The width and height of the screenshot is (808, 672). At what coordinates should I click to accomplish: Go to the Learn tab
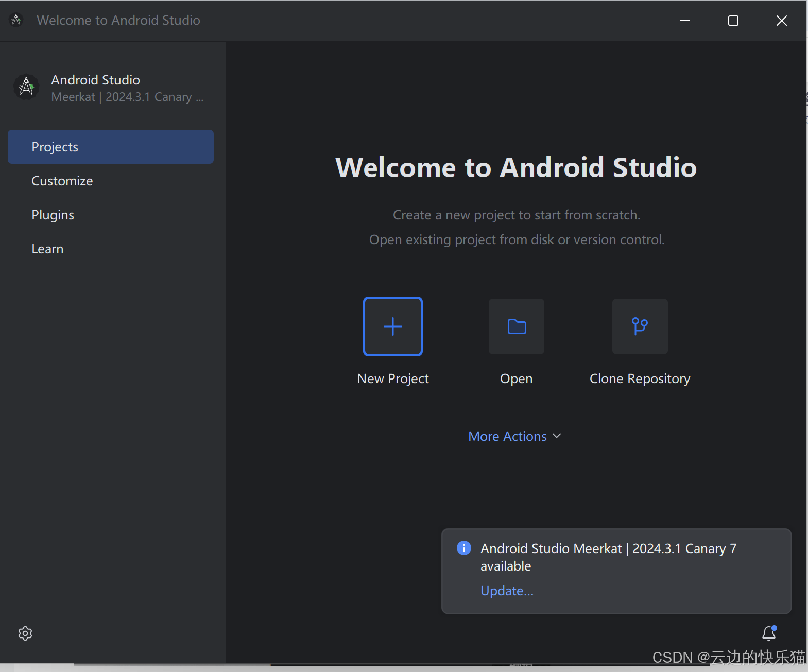111,249
